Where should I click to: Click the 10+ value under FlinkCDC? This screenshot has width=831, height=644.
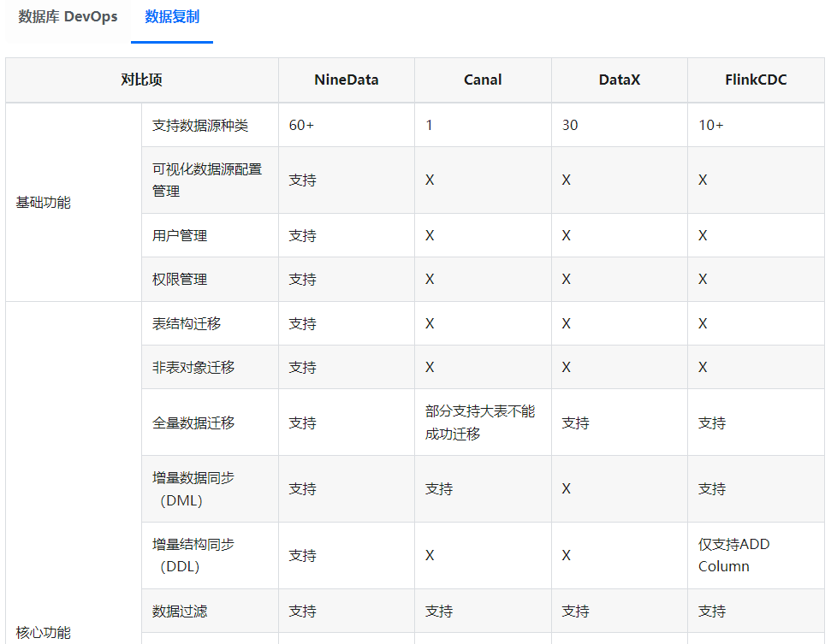click(x=710, y=126)
